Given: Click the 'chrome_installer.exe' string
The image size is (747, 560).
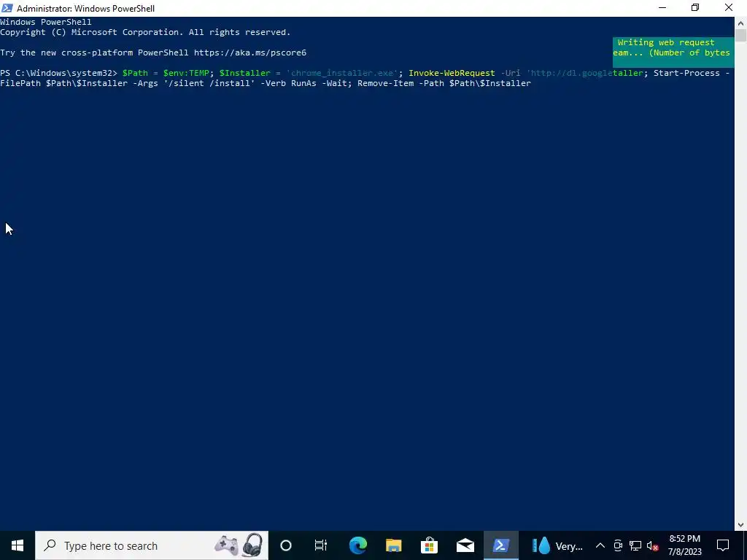Looking at the screenshot, I should click(x=342, y=73).
